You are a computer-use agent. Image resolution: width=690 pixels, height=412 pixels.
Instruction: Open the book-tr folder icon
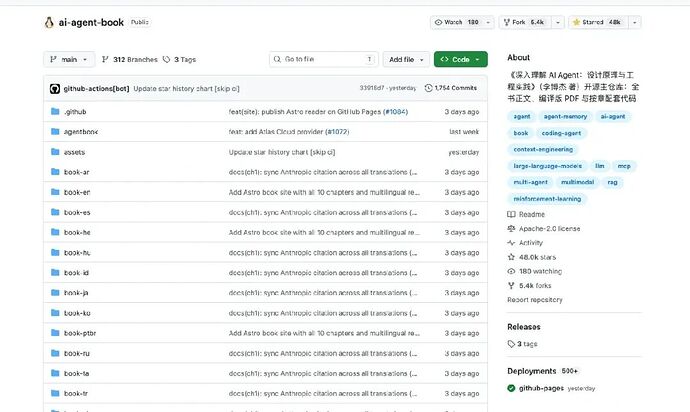pos(55,393)
